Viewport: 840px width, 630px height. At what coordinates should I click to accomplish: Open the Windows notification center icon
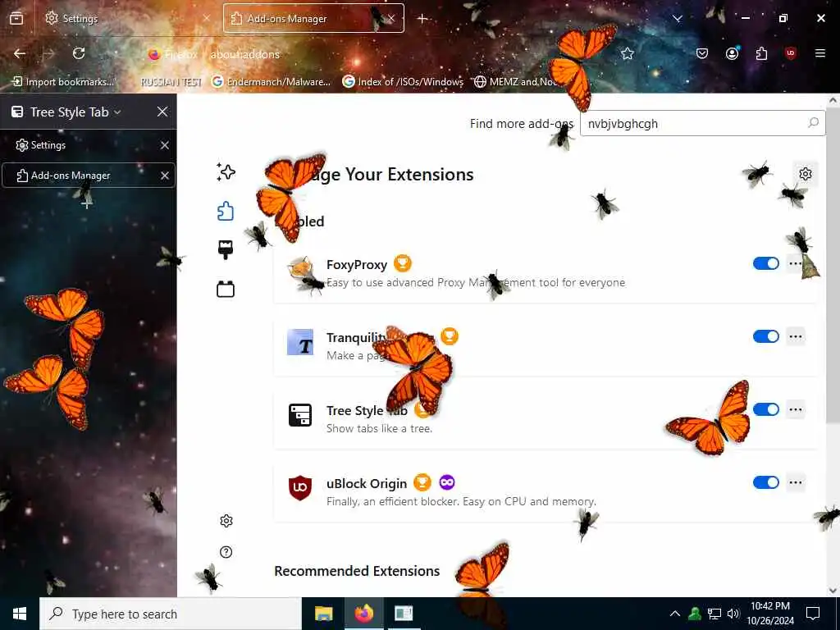(x=813, y=614)
